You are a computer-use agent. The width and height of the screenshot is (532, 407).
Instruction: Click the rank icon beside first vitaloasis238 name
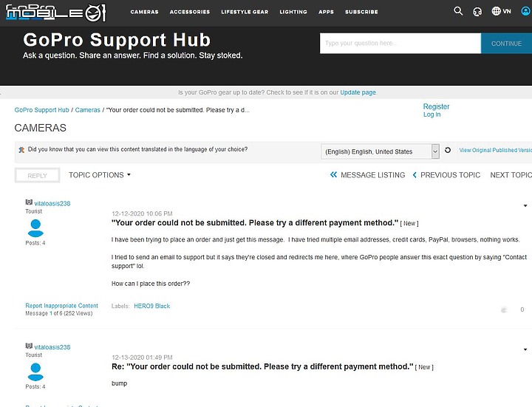tap(29, 202)
